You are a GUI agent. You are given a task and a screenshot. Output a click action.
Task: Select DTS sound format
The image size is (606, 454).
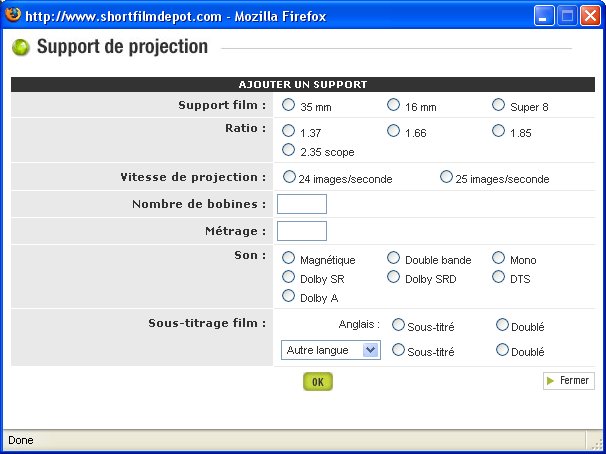point(499,277)
